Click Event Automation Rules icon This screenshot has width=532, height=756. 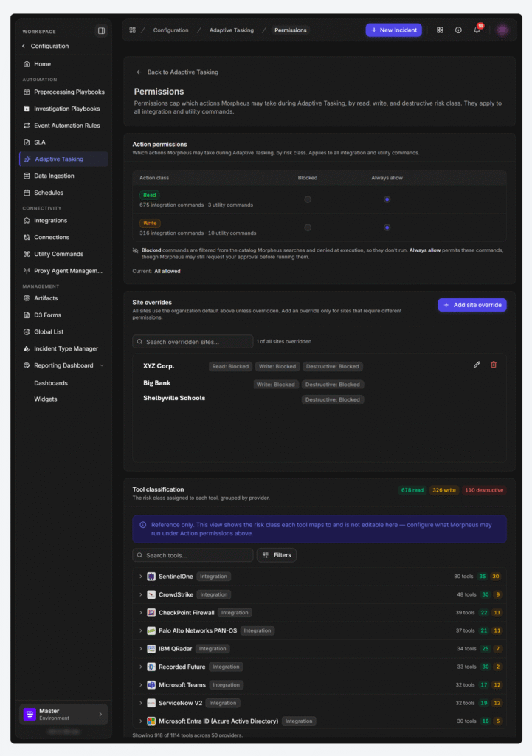point(27,126)
